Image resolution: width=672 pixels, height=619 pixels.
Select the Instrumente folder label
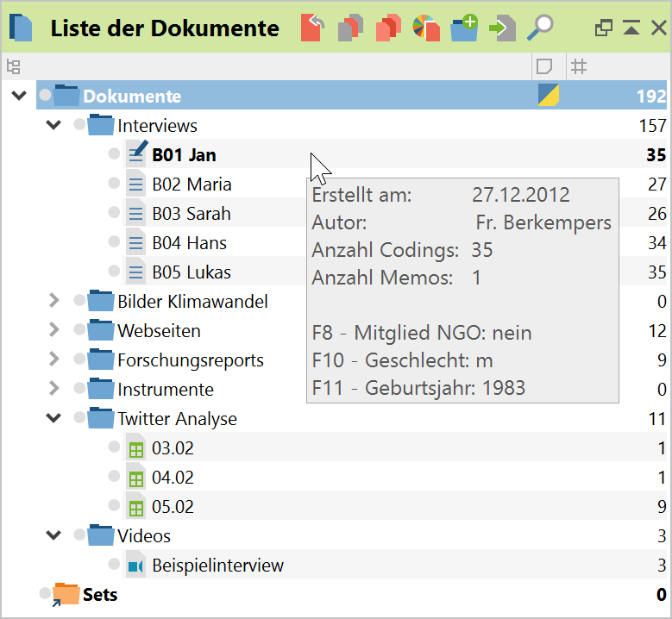(x=166, y=390)
